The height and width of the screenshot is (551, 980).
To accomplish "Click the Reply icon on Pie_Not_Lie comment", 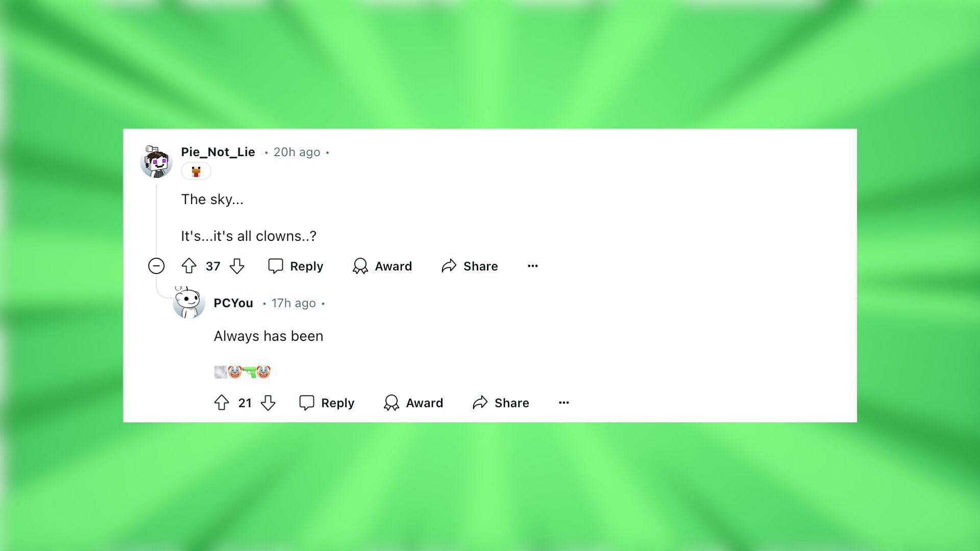I will [x=275, y=266].
